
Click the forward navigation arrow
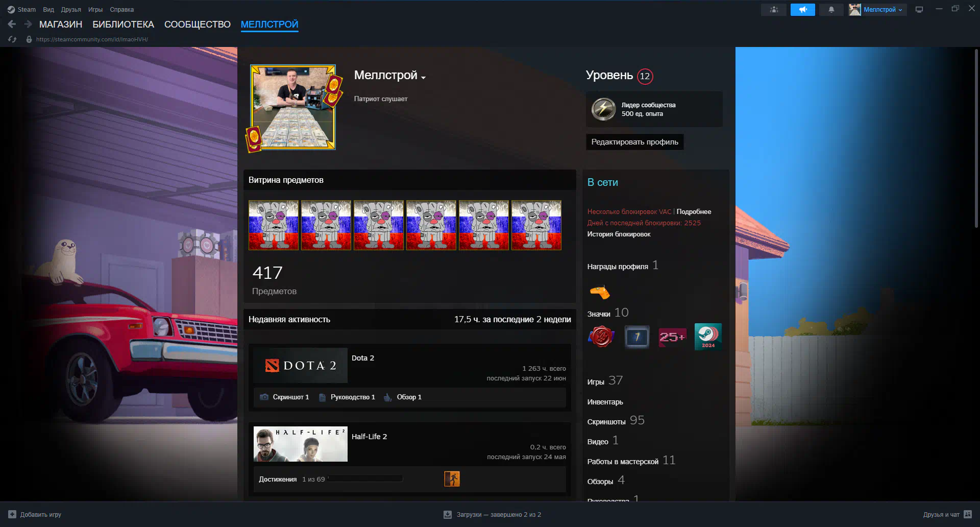coord(28,24)
